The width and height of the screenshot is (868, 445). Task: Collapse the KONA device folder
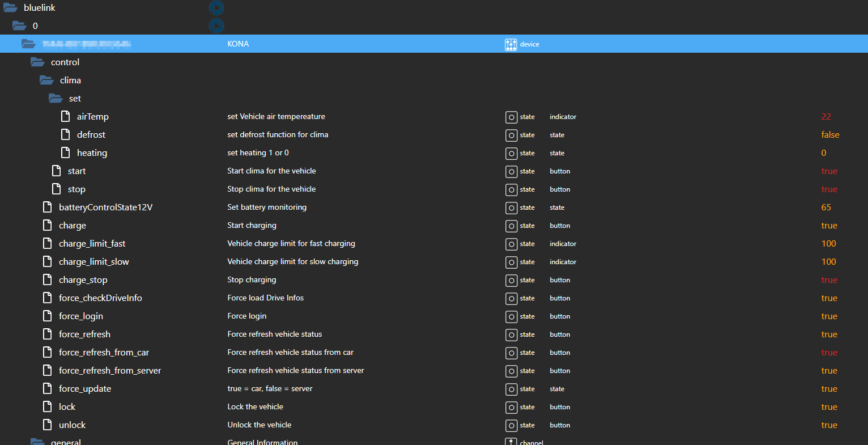(x=28, y=44)
